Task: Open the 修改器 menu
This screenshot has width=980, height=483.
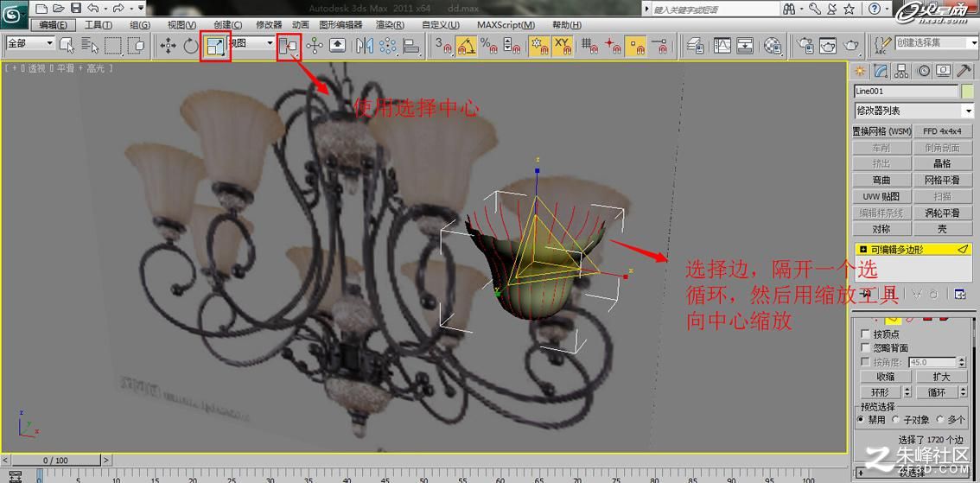Action: point(269,25)
